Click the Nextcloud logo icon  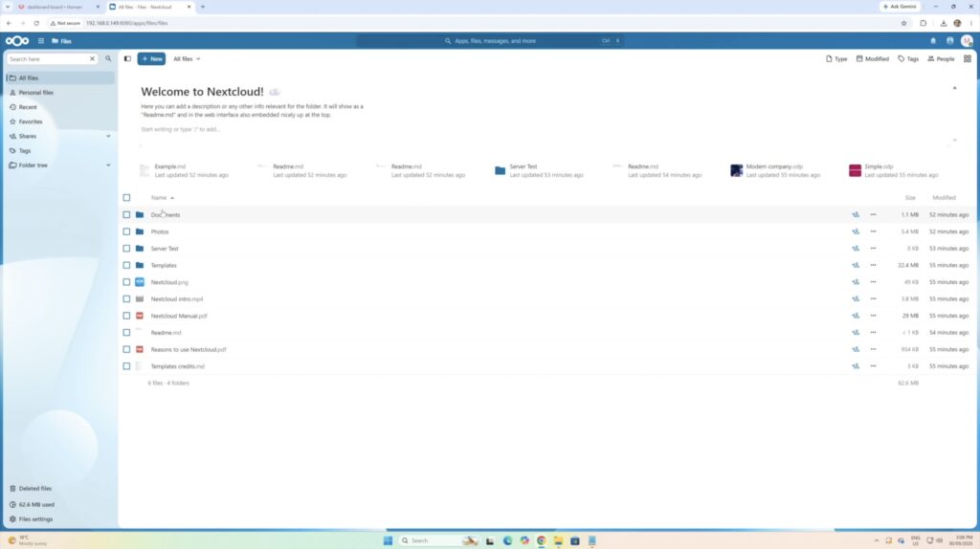tap(17, 40)
